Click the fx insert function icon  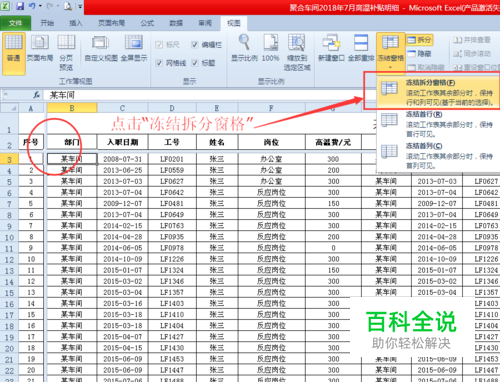[36, 95]
